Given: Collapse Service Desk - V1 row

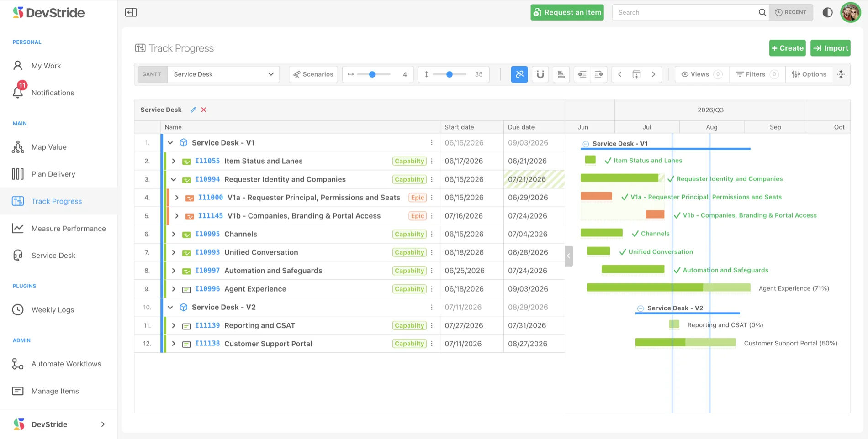Looking at the screenshot, I should 170,143.
